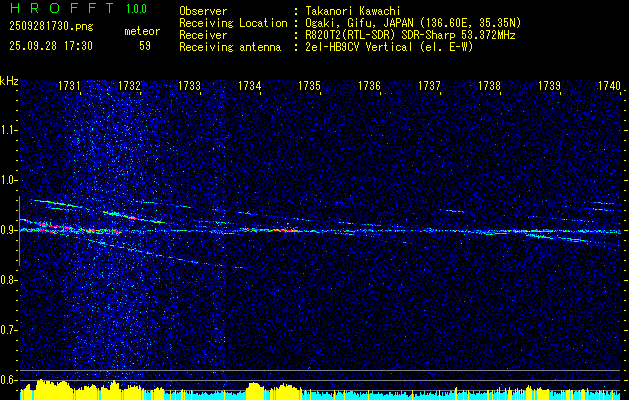This screenshot has height=400, width=629.
Task: Click the 1.0 kHz axis label
Action: click(7, 180)
